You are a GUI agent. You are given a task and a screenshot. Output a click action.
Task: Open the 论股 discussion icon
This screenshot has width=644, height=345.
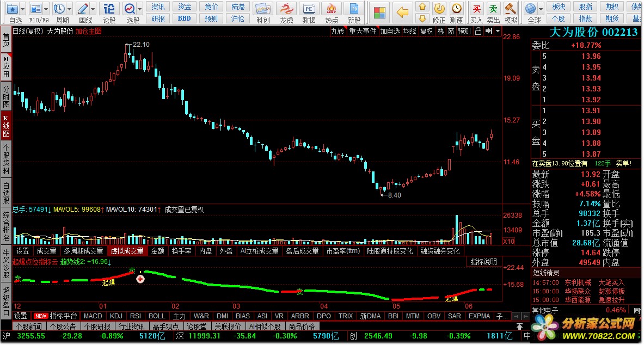click(109, 8)
